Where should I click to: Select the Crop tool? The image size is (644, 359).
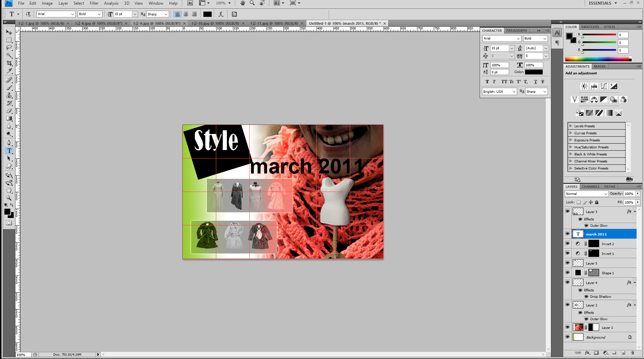[x=9, y=63]
